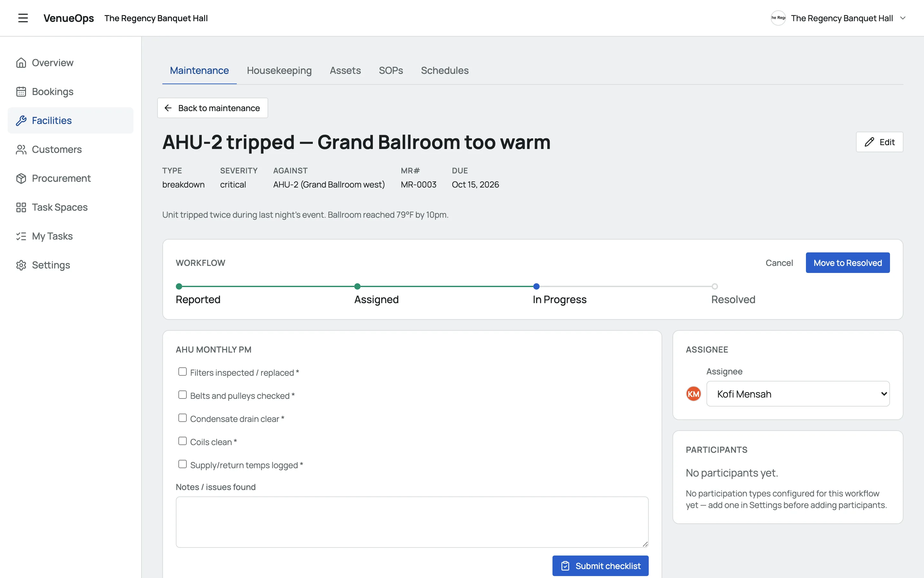Click the Facilities wrench icon
Screen dimensions: 924x578
click(x=21, y=120)
